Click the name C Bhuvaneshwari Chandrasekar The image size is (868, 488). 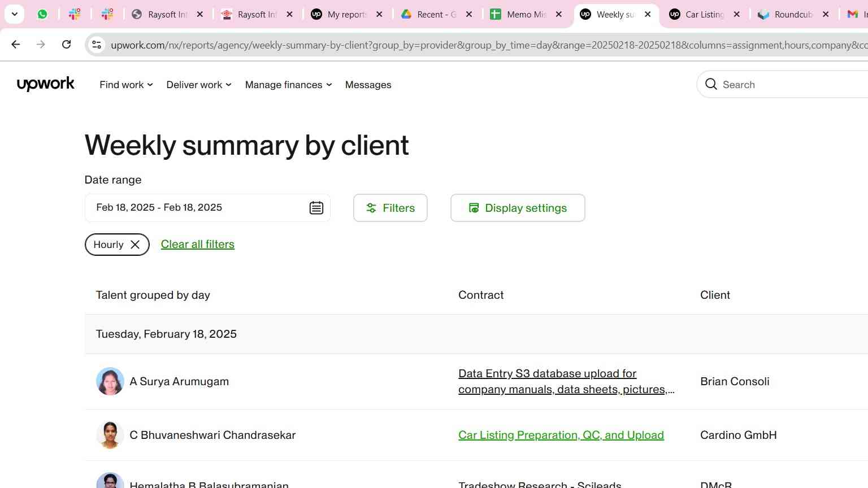pyautogui.click(x=212, y=435)
